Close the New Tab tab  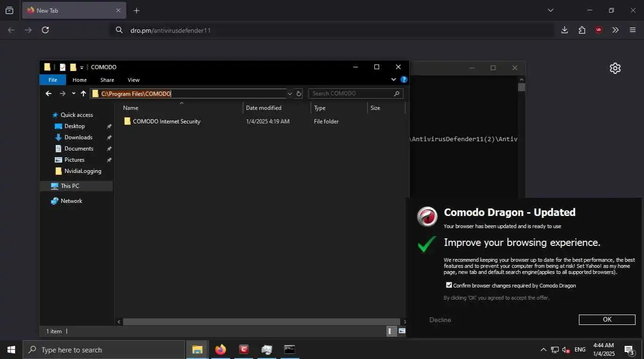point(118,10)
